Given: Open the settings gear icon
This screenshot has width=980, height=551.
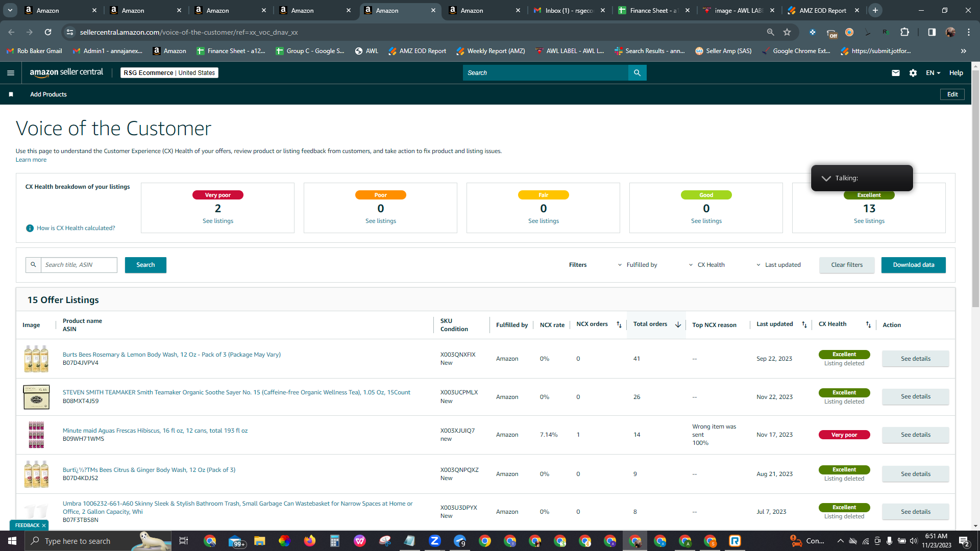Looking at the screenshot, I should 913,73.
